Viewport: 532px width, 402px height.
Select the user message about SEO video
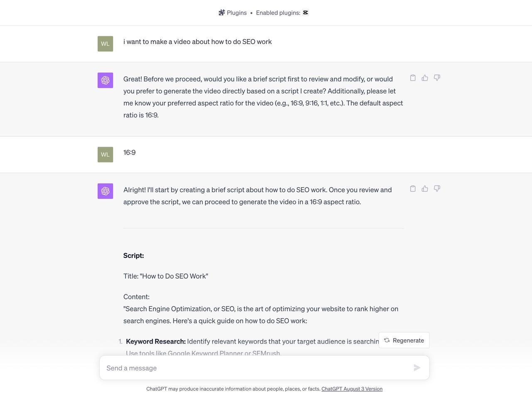pyautogui.click(x=197, y=42)
